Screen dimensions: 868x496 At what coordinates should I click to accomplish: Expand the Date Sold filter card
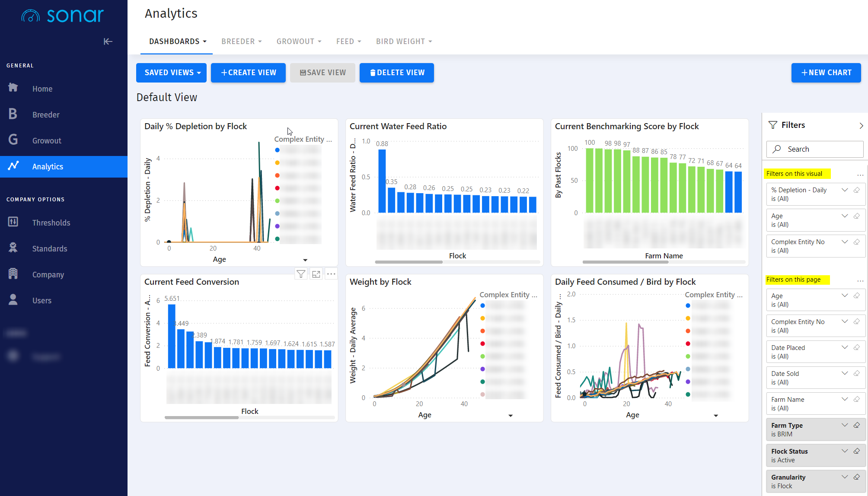coord(845,373)
